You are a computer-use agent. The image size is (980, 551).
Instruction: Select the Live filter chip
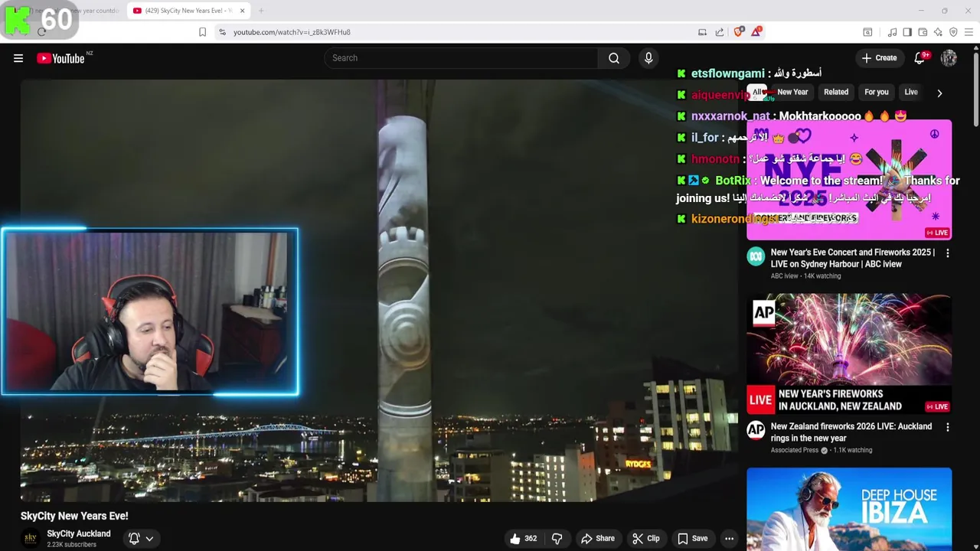pyautogui.click(x=911, y=92)
